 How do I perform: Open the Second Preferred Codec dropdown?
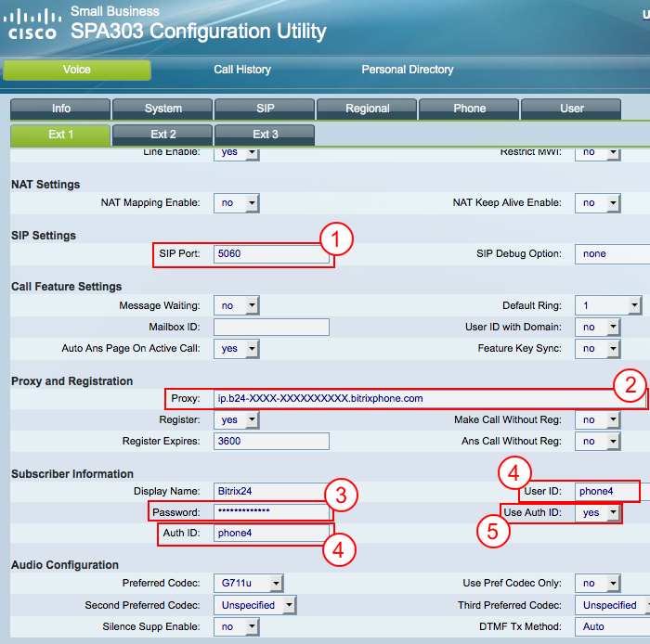[255, 605]
